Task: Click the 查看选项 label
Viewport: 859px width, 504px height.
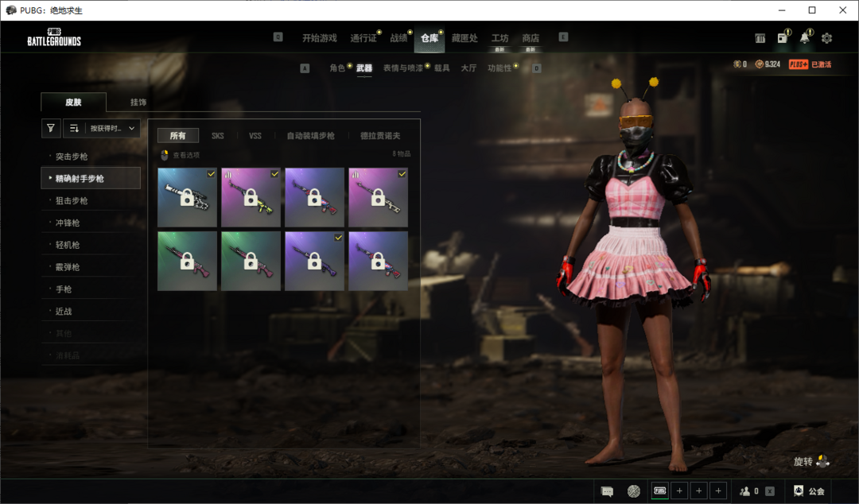Action: (x=186, y=155)
